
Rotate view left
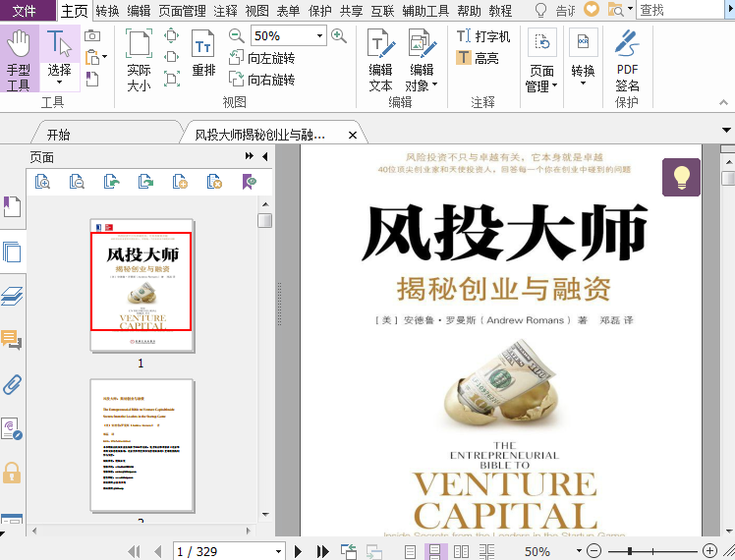click(262, 58)
